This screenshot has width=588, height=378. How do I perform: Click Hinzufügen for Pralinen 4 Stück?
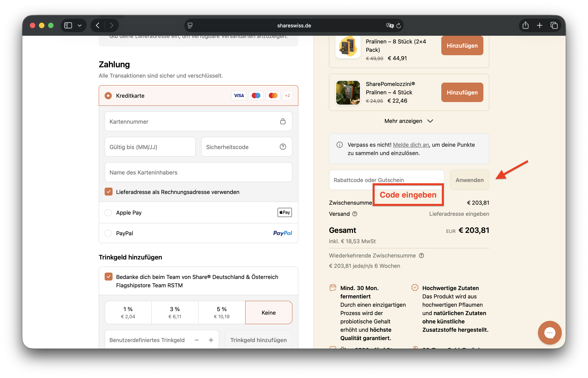coord(462,92)
